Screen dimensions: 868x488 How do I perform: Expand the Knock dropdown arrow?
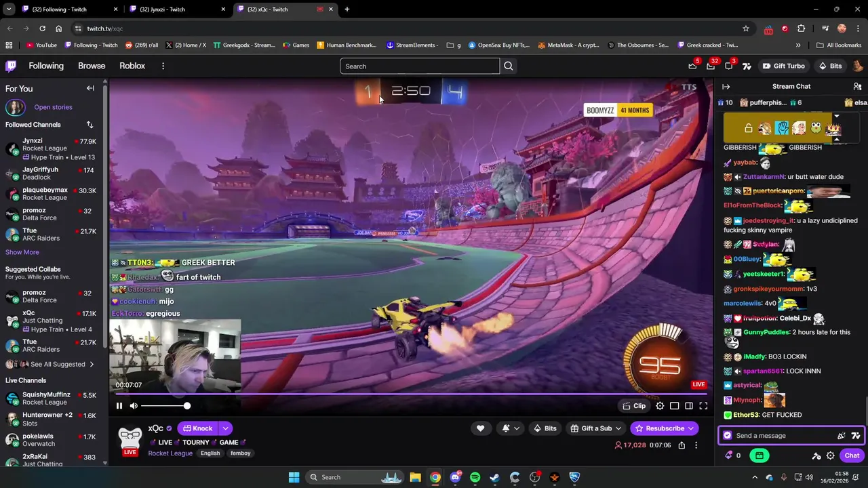coord(225,428)
